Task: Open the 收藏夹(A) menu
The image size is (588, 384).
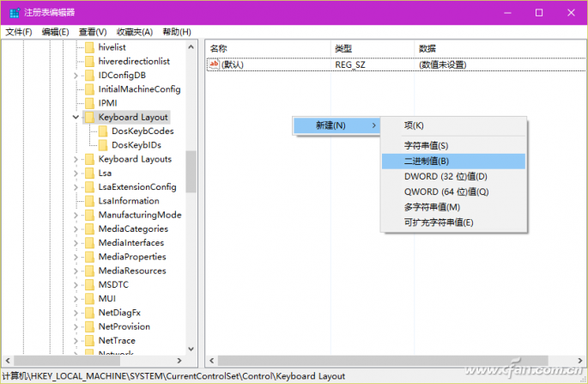Action: pos(134,32)
